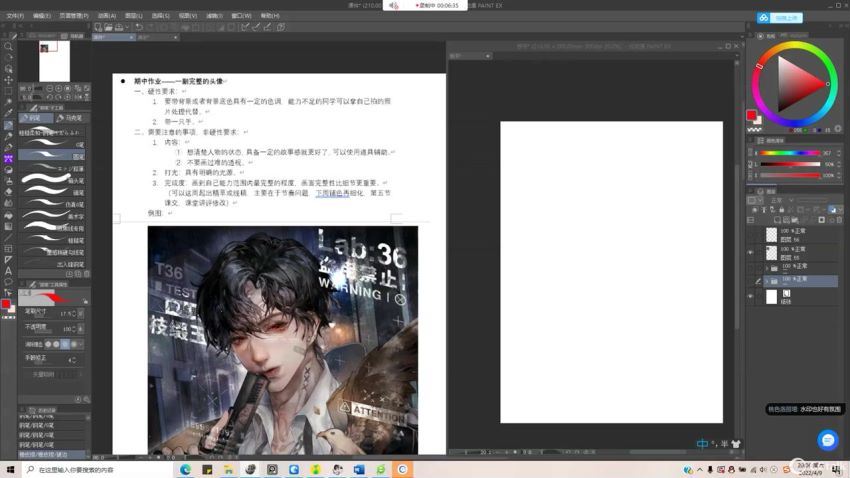Toggle visibility of layer 55
The width and height of the screenshot is (850, 478).
tap(750, 253)
